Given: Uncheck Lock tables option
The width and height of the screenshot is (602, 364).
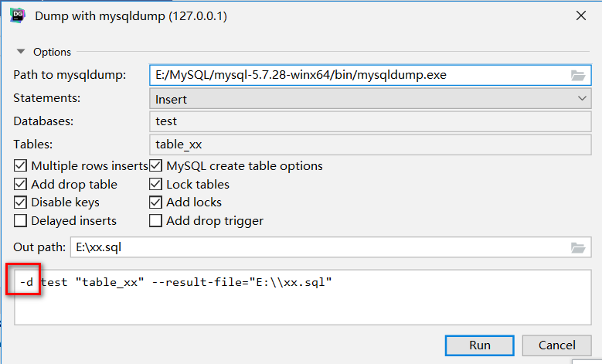Looking at the screenshot, I should 156,185.
